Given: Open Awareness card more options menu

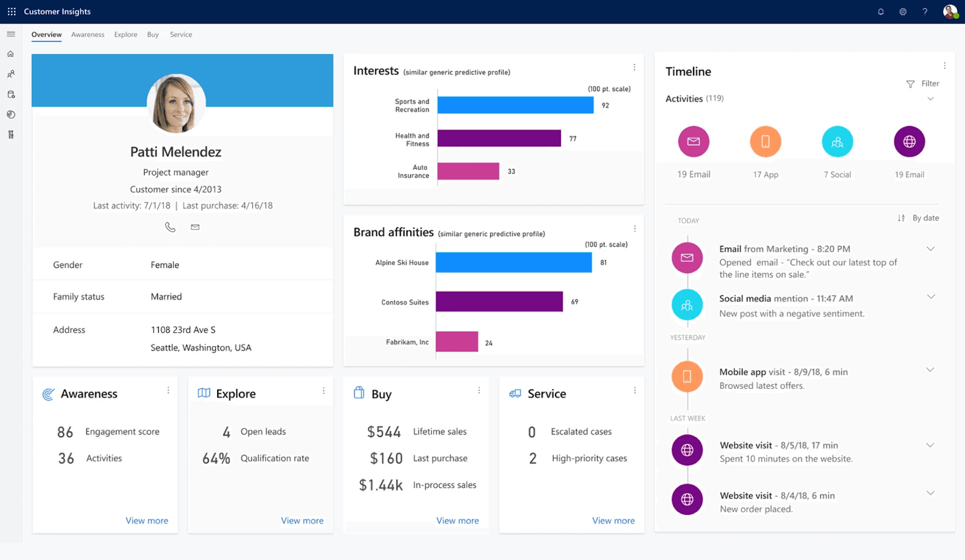Looking at the screenshot, I should (x=168, y=391).
